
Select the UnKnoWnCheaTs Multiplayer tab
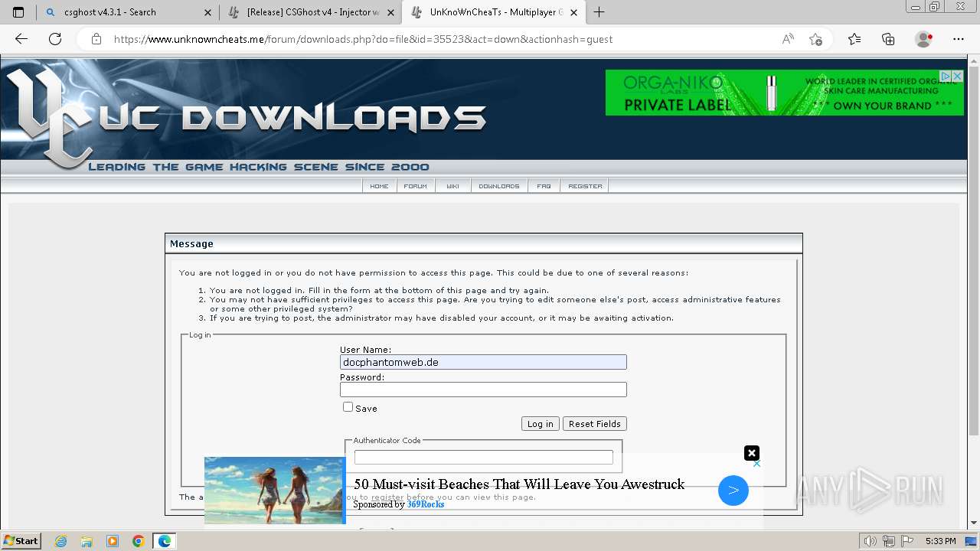click(x=494, y=12)
